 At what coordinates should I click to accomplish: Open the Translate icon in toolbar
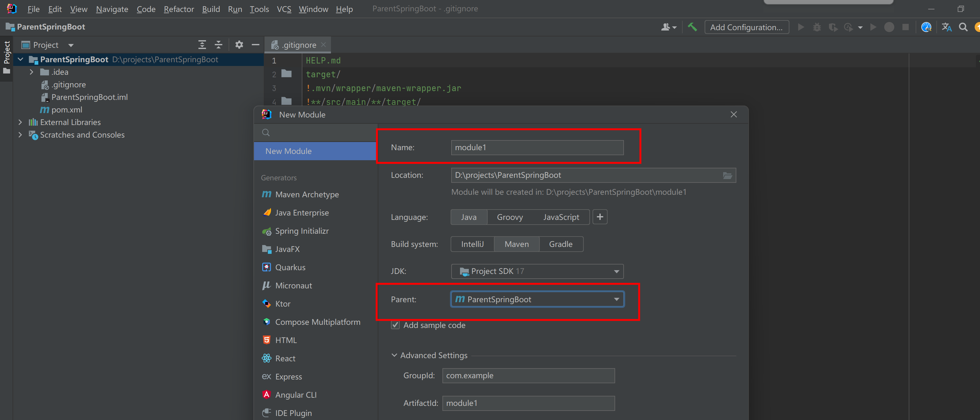946,27
